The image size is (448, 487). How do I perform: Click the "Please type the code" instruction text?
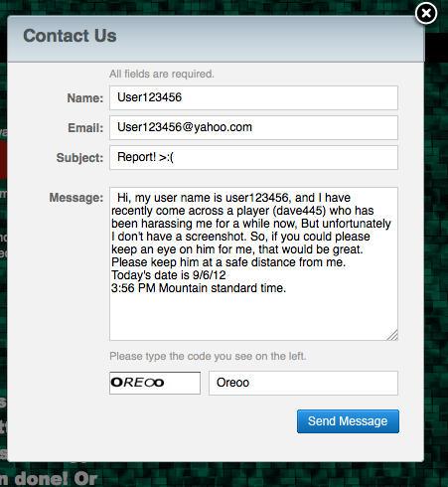208,356
